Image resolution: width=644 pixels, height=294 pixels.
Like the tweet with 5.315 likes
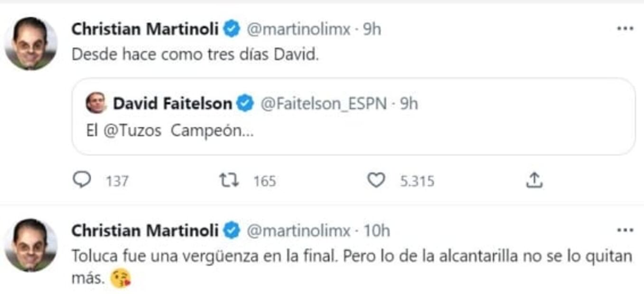(377, 180)
